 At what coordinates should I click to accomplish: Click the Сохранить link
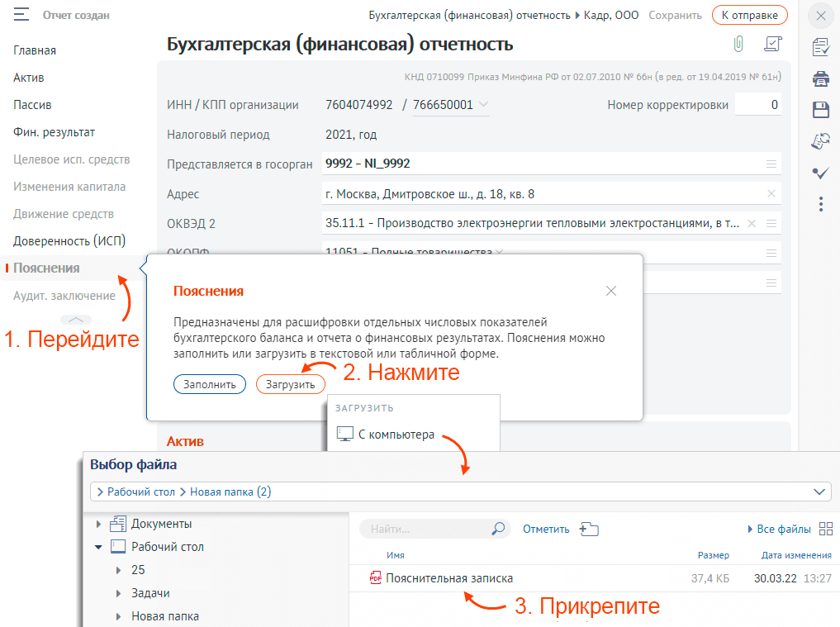(675, 15)
